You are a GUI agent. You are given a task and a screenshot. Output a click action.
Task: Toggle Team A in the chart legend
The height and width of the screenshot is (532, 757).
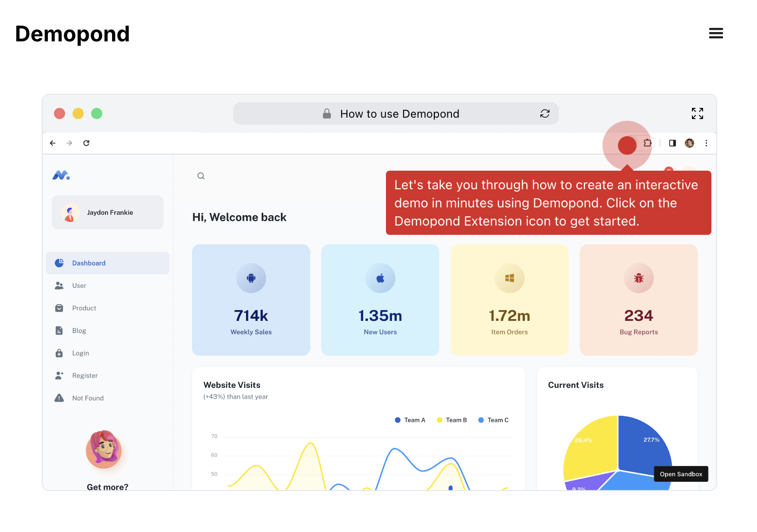(x=410, y=420)
